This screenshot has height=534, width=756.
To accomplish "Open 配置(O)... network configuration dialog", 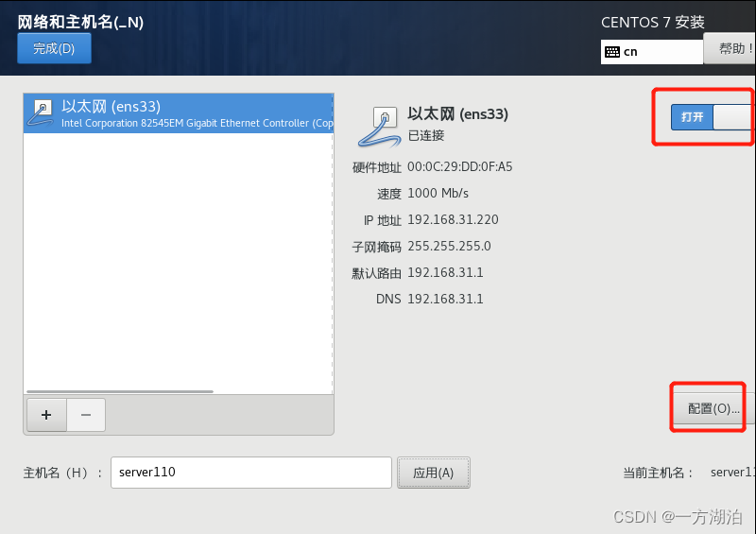I will [x=713, y=408].
